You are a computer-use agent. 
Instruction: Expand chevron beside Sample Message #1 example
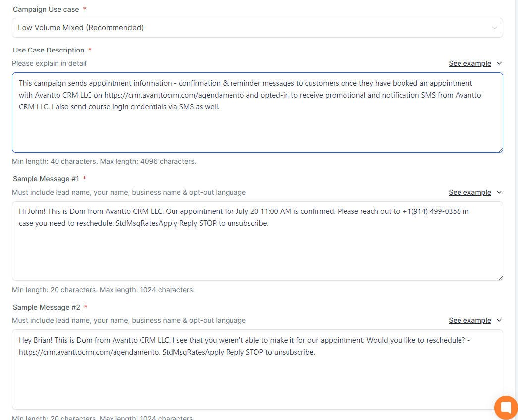tap(499, 192)
